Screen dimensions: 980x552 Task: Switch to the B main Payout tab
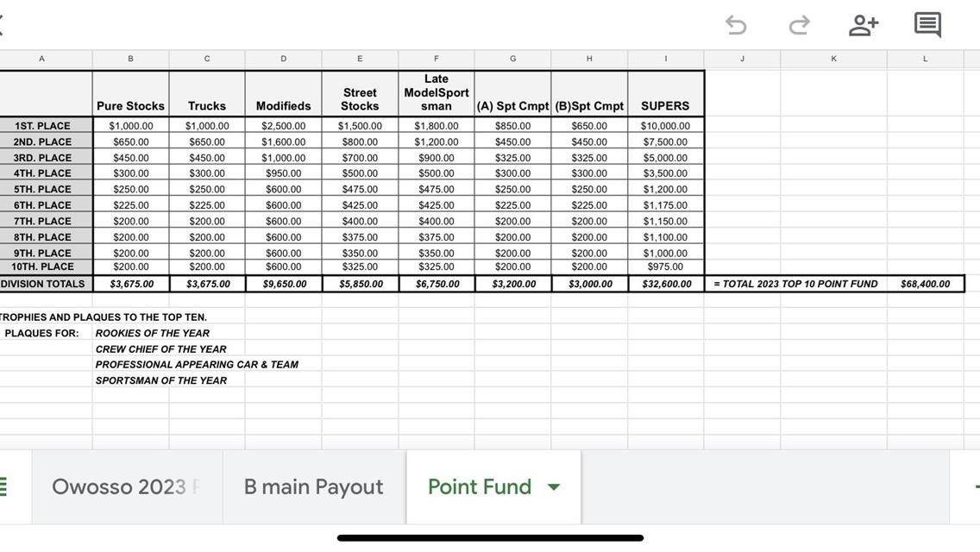pyautogui.click(x=314, y=487)
